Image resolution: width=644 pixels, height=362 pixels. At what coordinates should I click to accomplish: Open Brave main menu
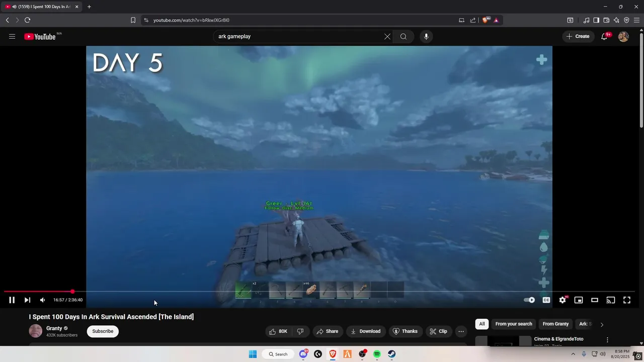pos(636,20)
